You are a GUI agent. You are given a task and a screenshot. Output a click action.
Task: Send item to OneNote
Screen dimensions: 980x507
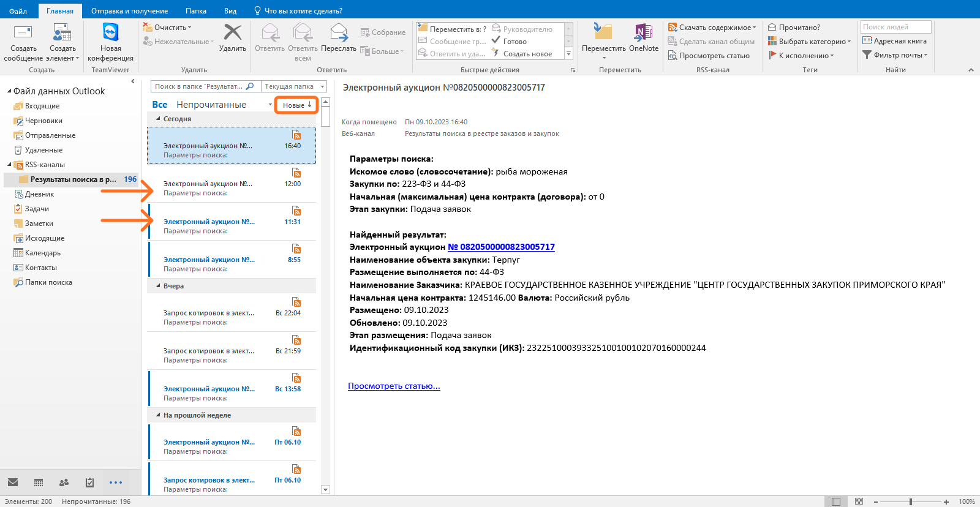[x=644, y=38]
